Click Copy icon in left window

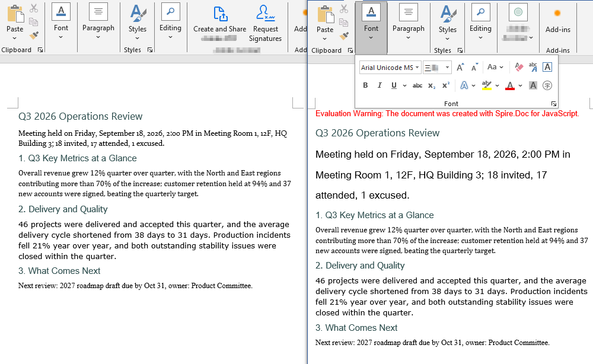pos(34,22)
